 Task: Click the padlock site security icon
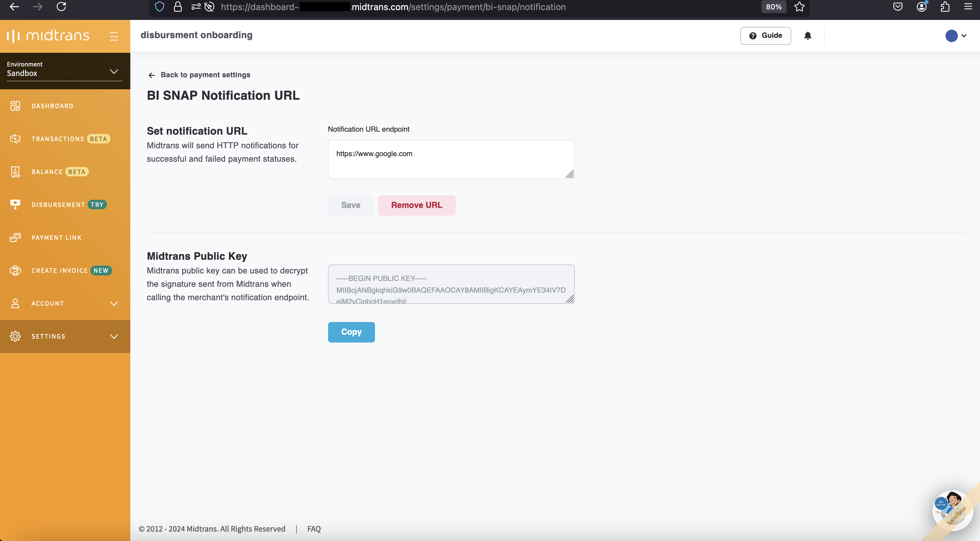tap(178, 7)
